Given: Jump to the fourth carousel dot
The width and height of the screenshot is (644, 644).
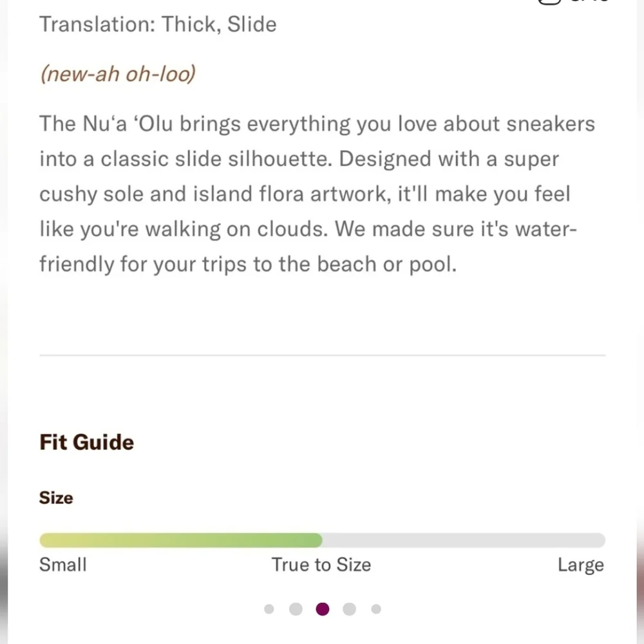Looking at the screenshot, I should (349, 609).
